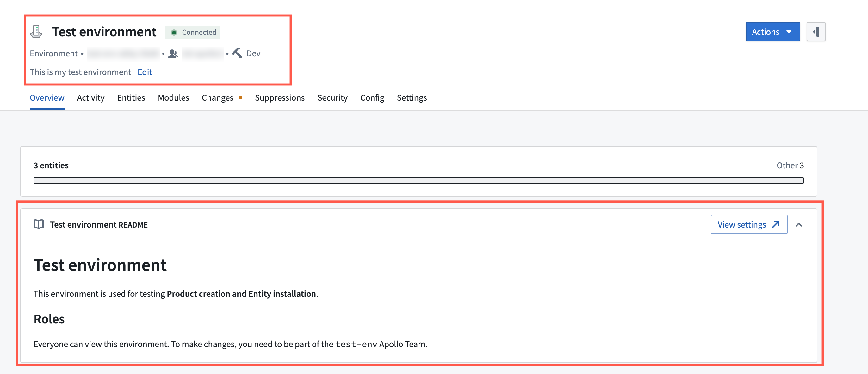Click the orange dot on Changes tab
Viewport: 868px width, 374px height.
[x=240, y=97]
